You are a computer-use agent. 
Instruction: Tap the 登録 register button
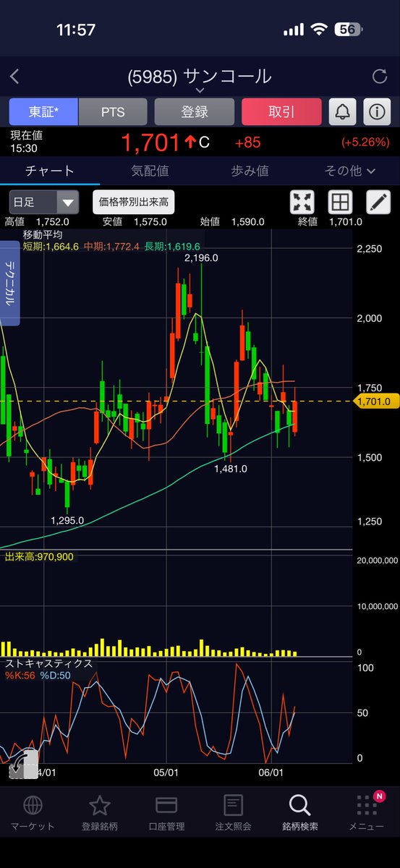[194, 112]
